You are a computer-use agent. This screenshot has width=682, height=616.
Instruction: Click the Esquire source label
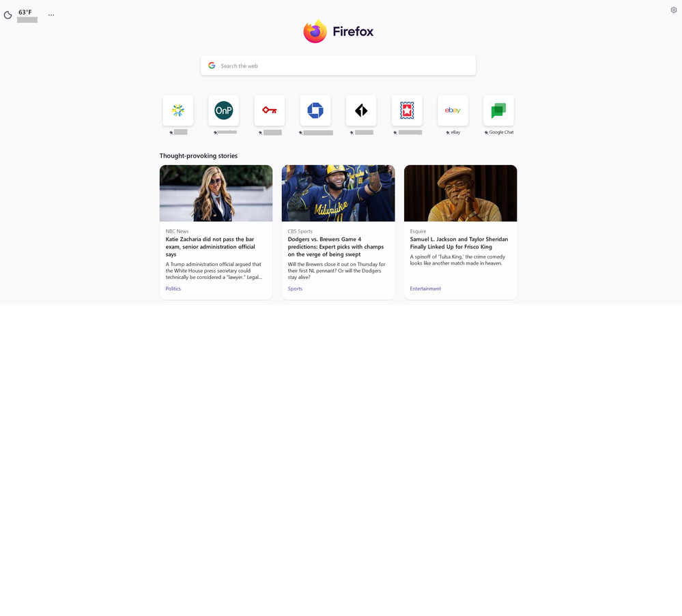point(418,231)
